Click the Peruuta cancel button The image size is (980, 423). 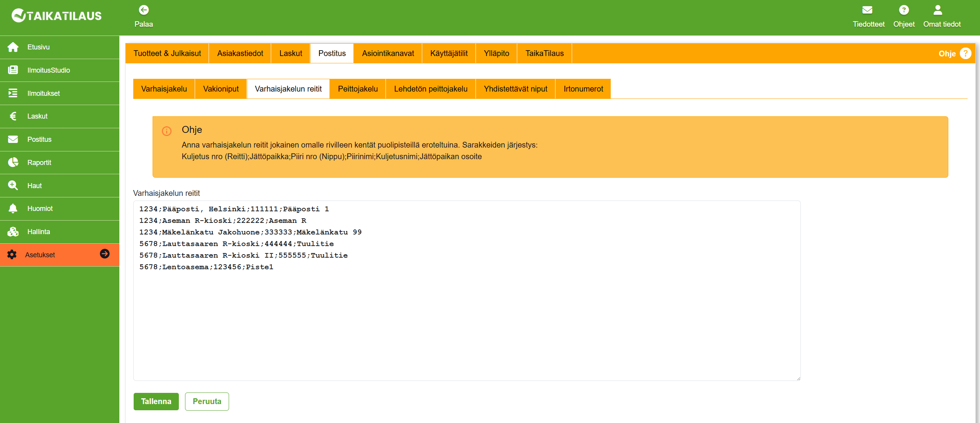point(207,401)
